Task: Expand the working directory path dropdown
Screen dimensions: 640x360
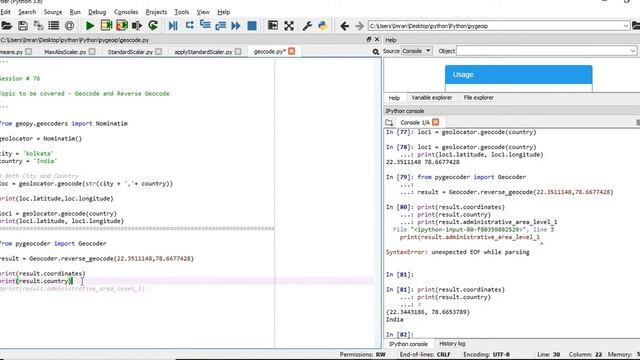Action: (x=625, y=26)
